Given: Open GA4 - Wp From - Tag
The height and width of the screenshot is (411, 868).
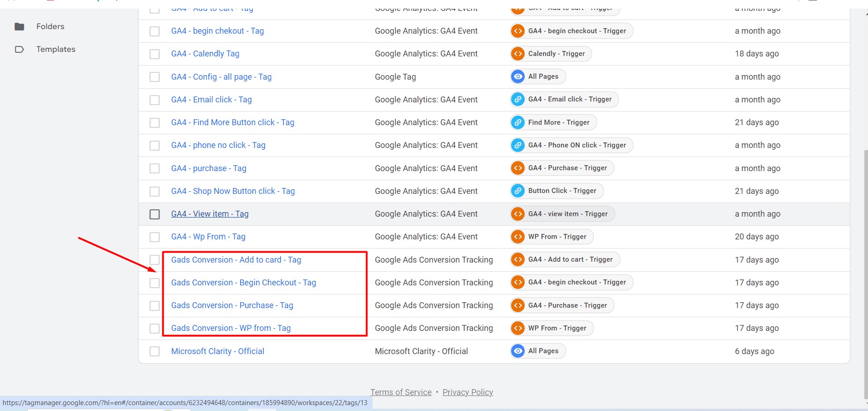Looking at the screenshot, I should click(x=208, y=237).
